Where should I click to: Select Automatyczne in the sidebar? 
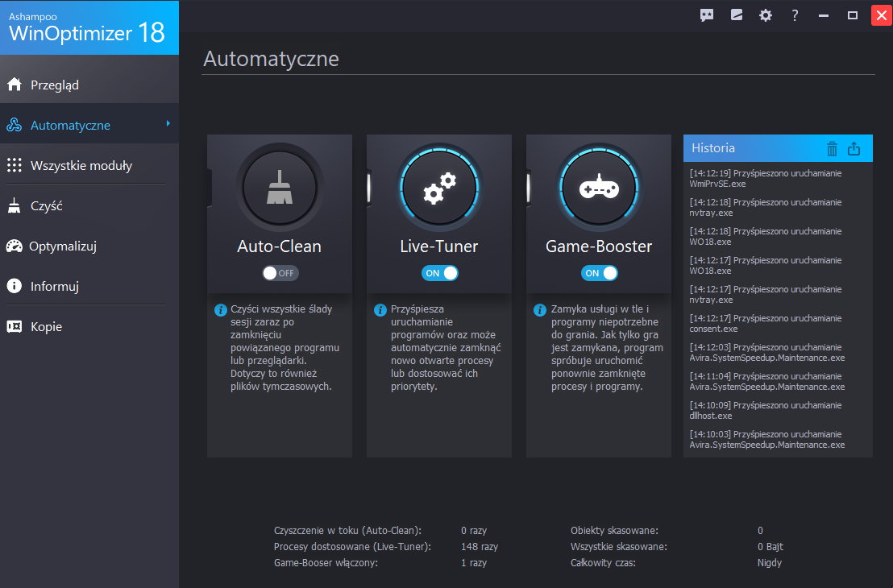tap(89, 125)
